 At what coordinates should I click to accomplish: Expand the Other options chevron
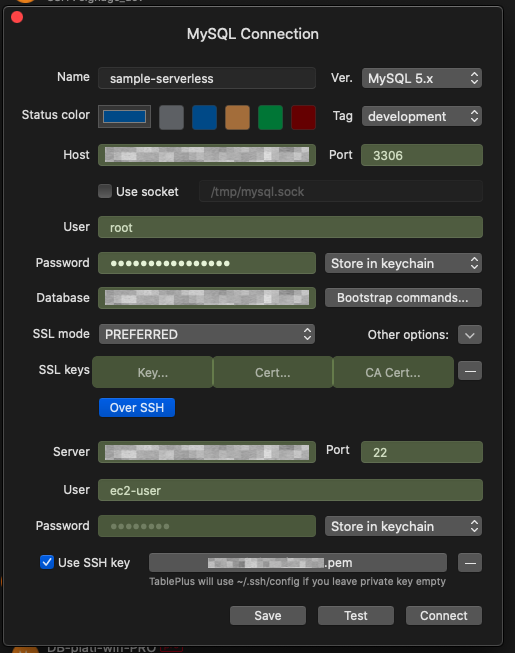click(x=470, y=335)
